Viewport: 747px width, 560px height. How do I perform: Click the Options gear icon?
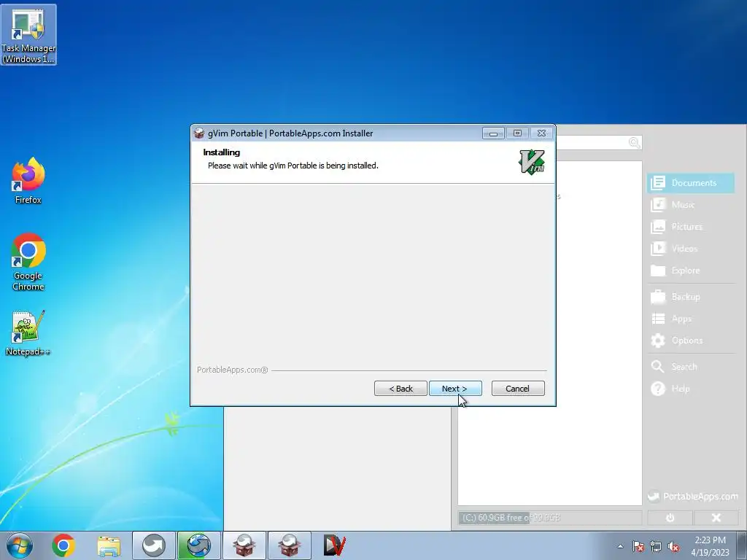coord(658,341)
